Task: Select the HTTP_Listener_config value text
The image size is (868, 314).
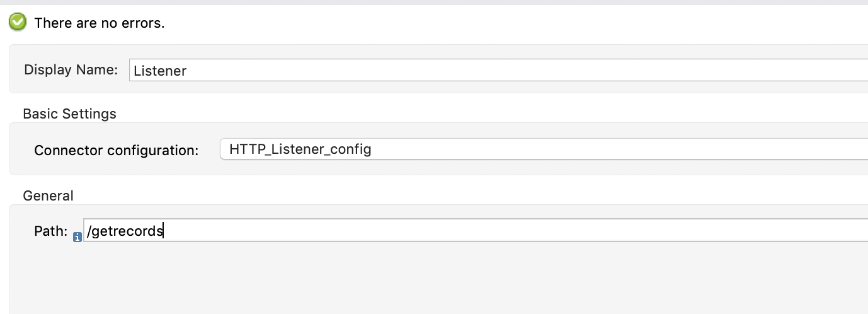Action: 300,150
